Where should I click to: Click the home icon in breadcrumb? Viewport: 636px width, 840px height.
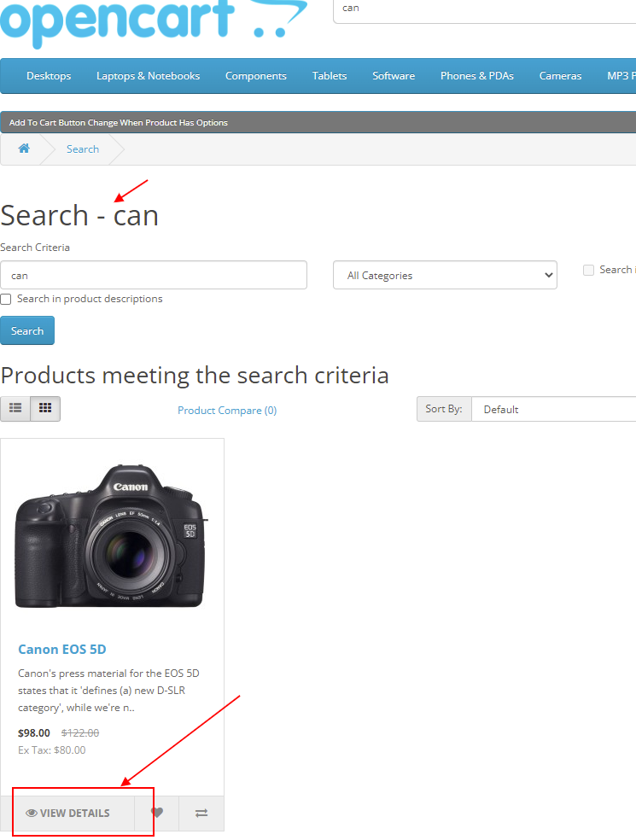[24, 149]
